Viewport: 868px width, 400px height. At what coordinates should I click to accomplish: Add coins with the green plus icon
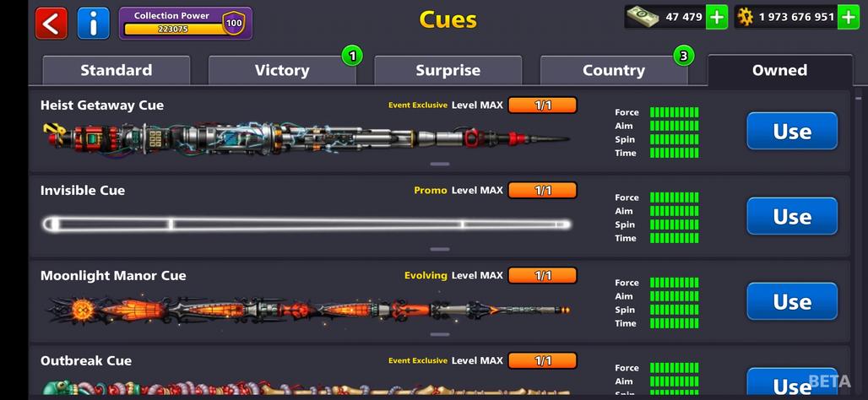pos(849,17)
